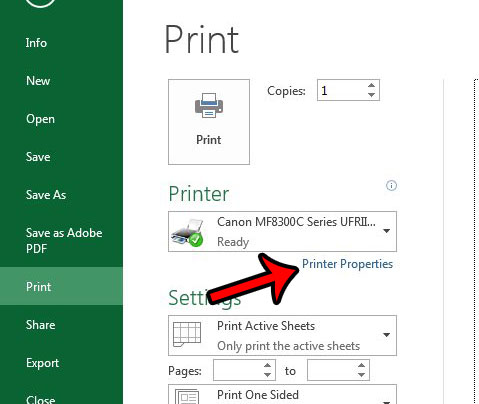479x404 pixels.
Task: Open the Canon MF8300C printer dropdown
Action: (x=282, y=231)
